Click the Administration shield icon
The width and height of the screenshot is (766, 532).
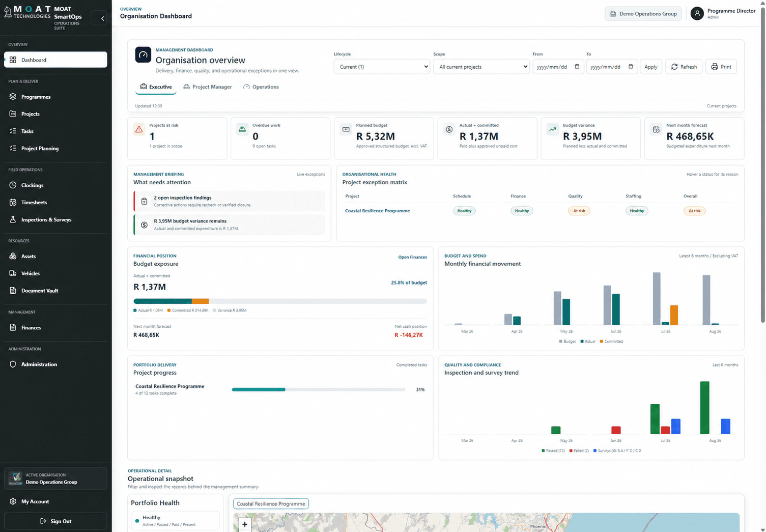click(x=13, y=364)
